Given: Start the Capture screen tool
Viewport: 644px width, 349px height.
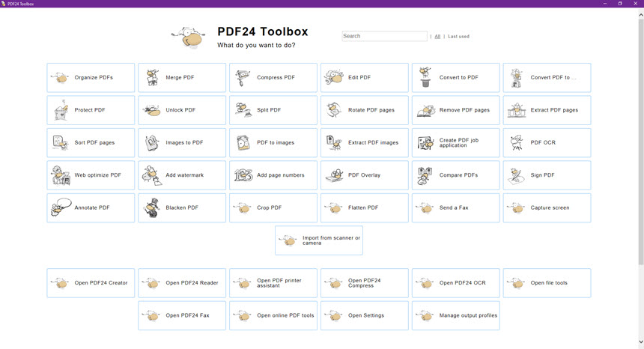Looking at the screenshot, I should coord(547,207).
